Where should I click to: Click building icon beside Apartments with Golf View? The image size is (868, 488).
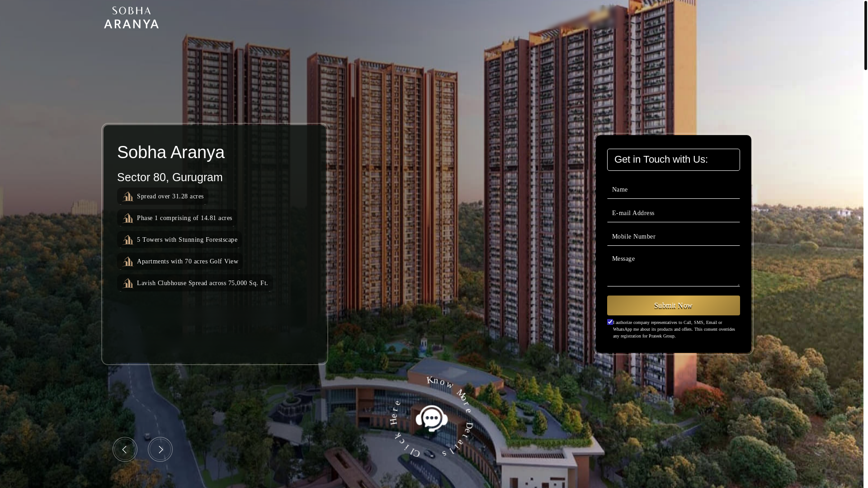128,262
